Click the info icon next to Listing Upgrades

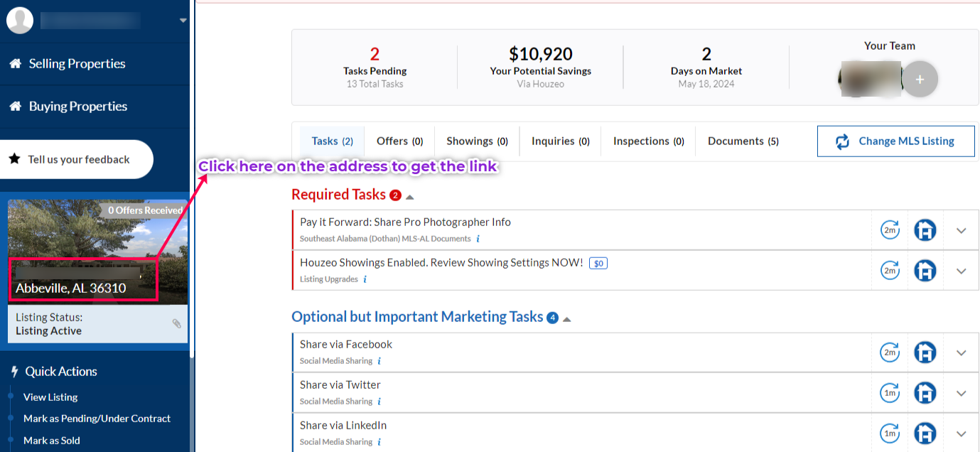pyautogui.click(x=365, y=279)
